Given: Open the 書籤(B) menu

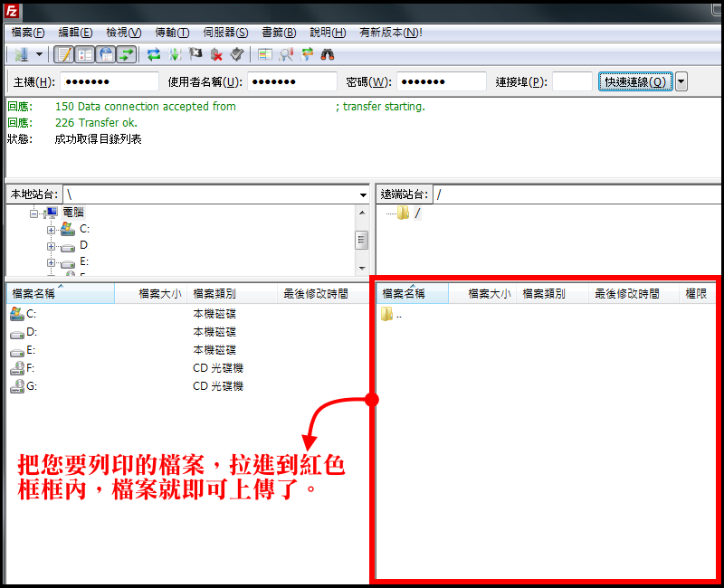Looking at the screenshot, I should point(277,33).
